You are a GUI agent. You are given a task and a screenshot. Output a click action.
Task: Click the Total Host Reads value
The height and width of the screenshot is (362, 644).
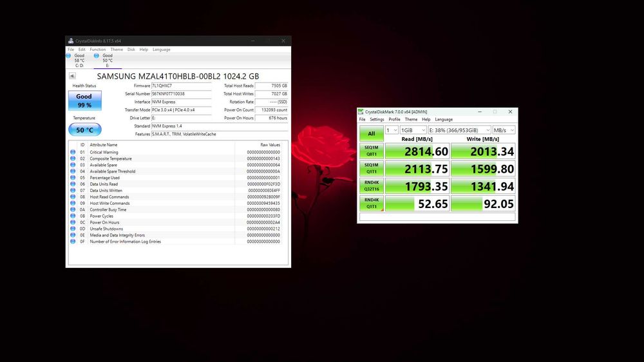click(272, 86)
